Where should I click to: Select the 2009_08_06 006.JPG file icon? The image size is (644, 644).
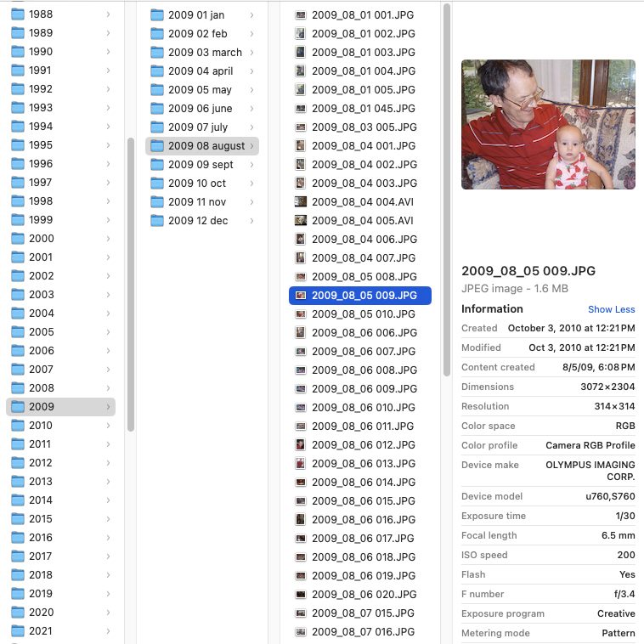tap(301, 333)
